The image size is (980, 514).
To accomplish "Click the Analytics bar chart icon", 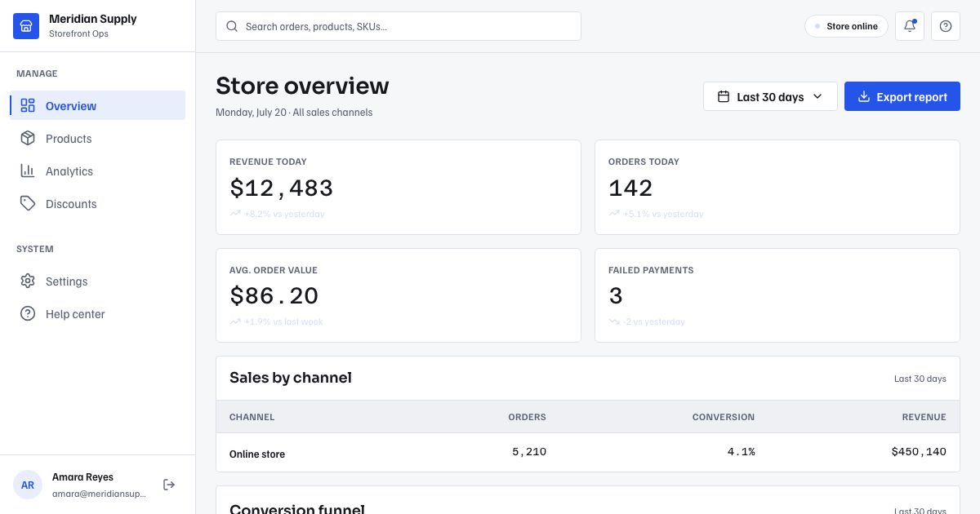I will tap(28, 171).
